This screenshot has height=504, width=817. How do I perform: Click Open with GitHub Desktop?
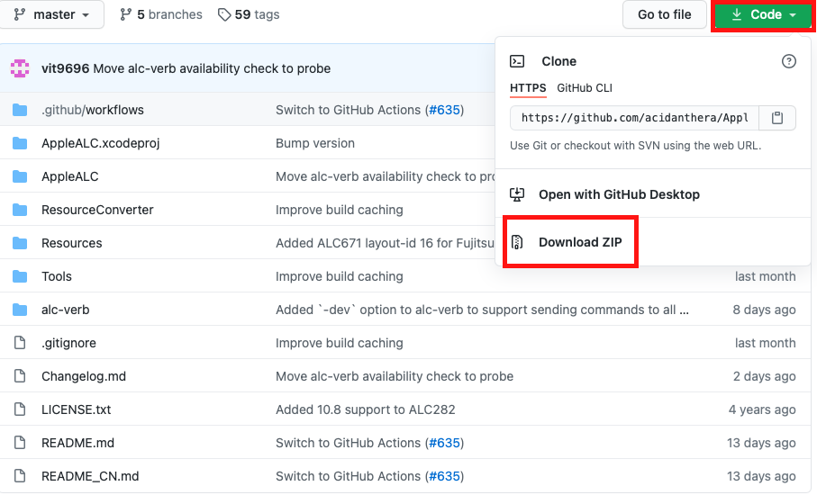619,194
